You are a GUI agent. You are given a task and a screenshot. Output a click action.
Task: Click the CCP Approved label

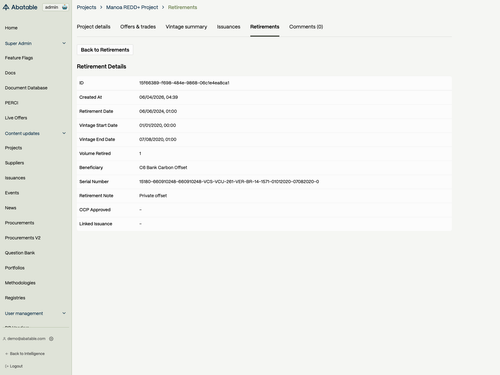95,210
